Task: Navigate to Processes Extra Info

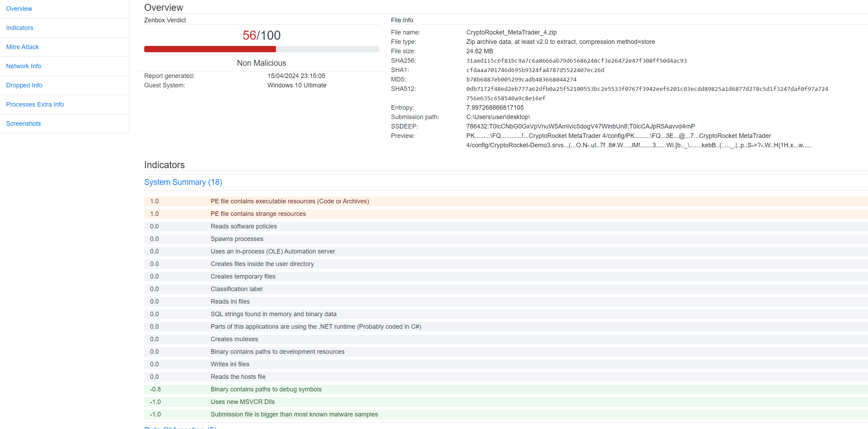Action: 35,104
